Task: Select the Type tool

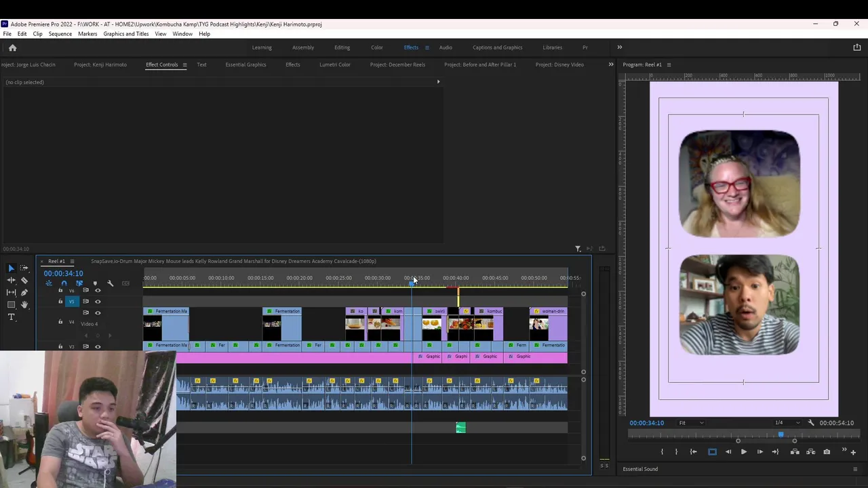Action: 11,317
